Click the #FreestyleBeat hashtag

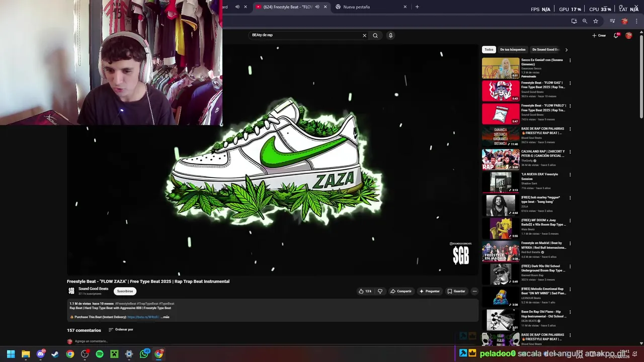(126, 304)
